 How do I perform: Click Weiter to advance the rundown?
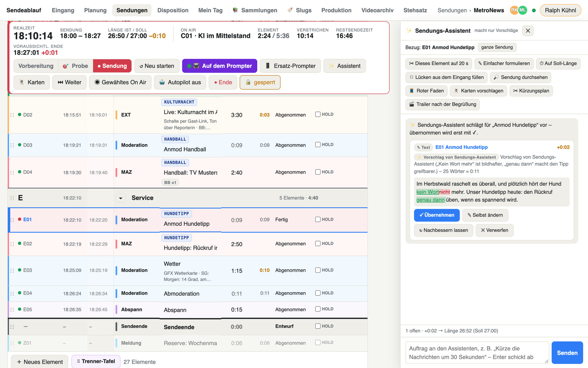69,82
